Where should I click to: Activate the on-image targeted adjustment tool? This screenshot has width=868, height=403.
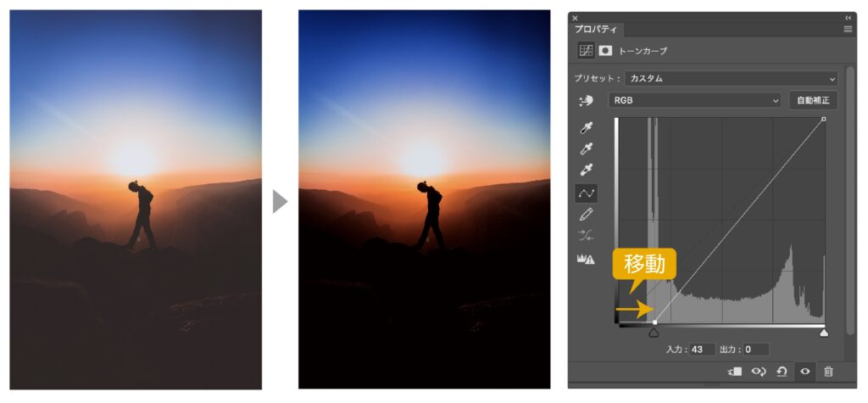587,101
